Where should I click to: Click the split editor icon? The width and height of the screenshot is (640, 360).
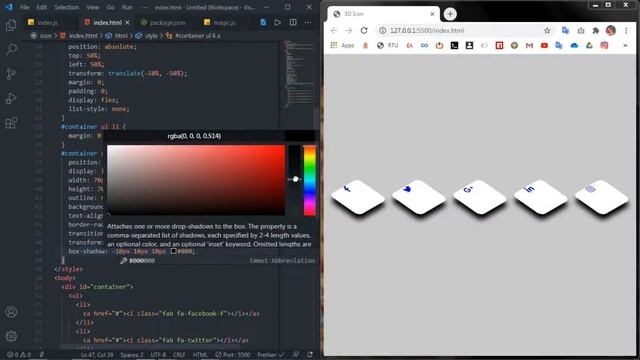293,22
